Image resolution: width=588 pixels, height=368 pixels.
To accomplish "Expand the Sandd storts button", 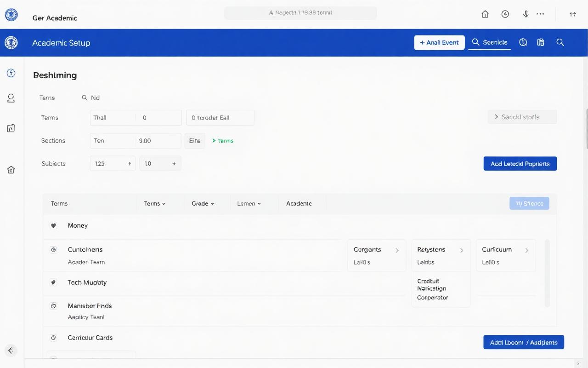I will 522,117.
